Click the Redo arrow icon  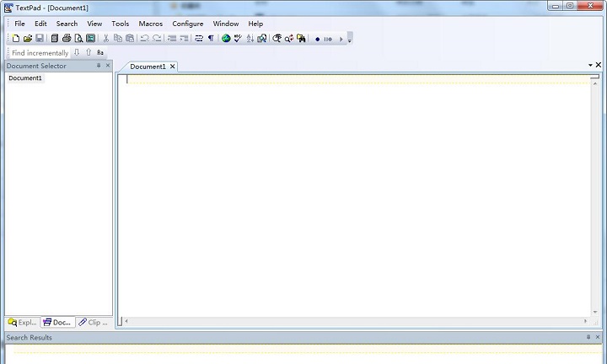[157, 38]
